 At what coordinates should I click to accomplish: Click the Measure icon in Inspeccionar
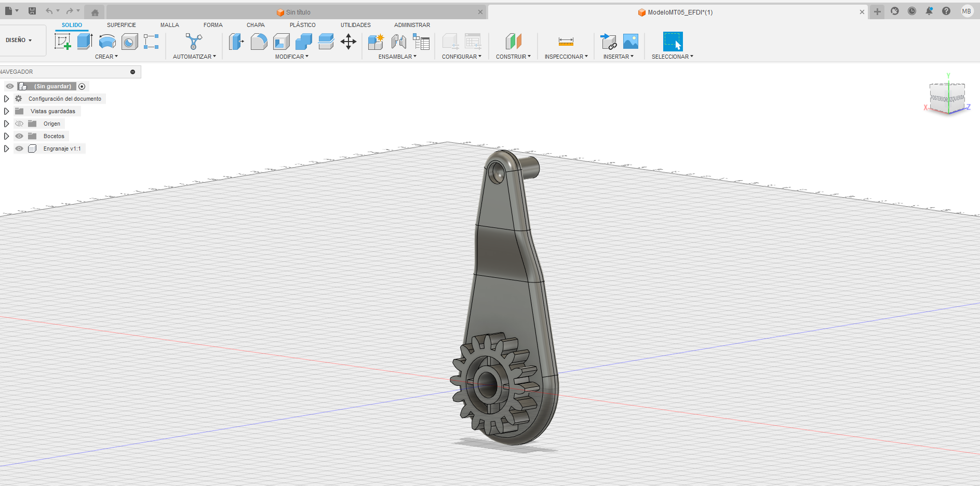566,42
